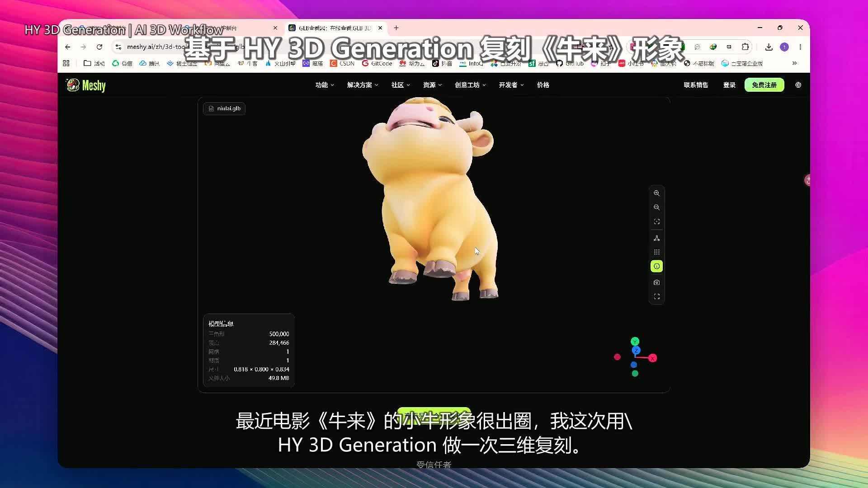Open the browser profile avatar
Image resolution: width=868 pixels, height=488 pixels.
coord(784,47)
